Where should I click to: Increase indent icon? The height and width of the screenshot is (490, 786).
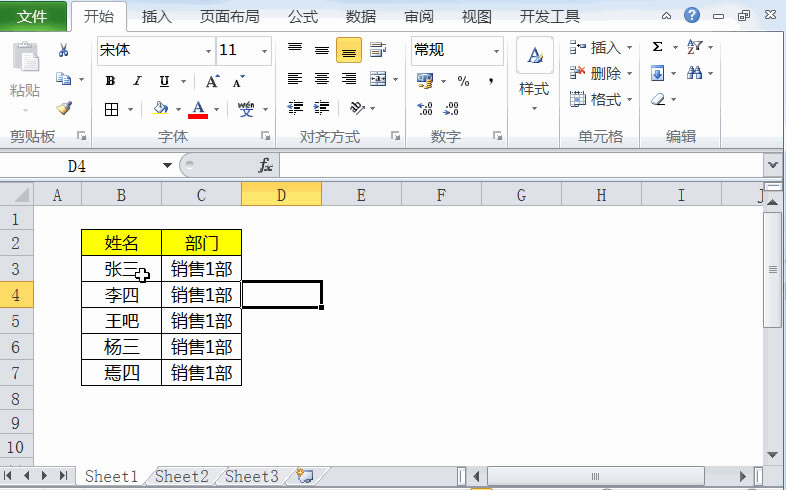coord(321,108)
